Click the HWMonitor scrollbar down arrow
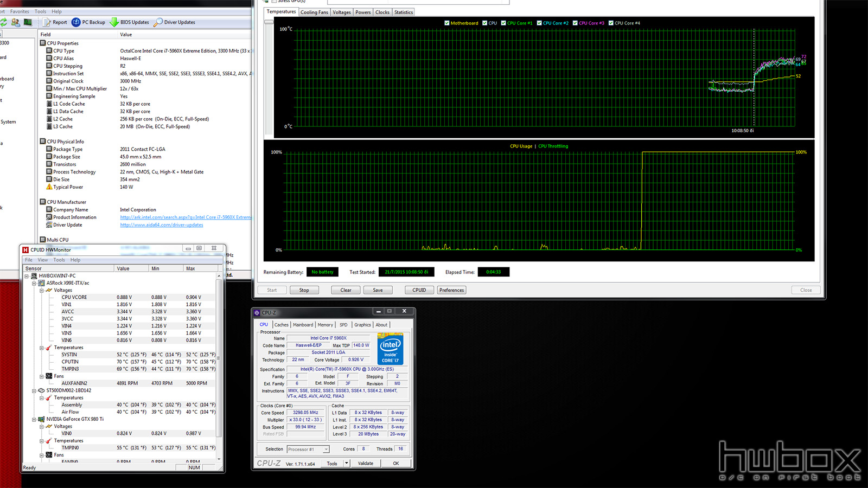868x488 pixels. 219,459
